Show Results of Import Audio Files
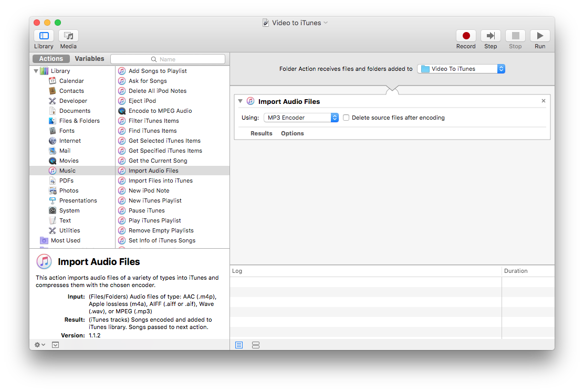 coord(262,133)
